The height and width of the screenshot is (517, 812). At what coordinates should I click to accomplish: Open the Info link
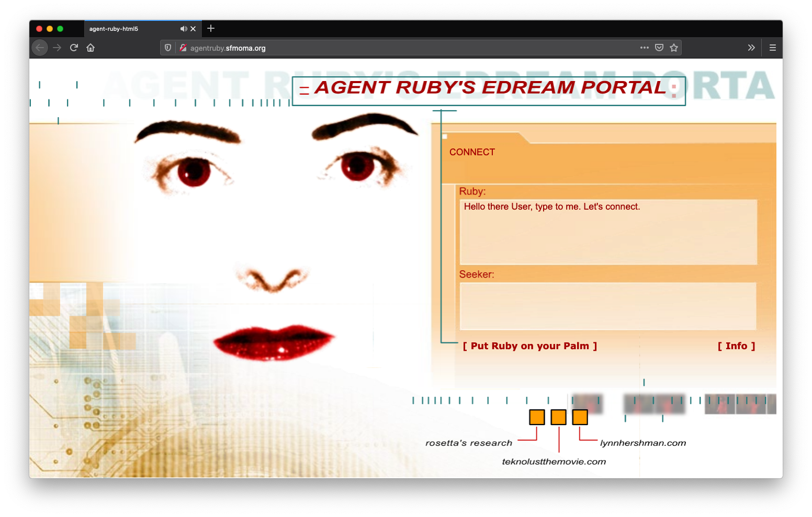click(x=737, y=346)
